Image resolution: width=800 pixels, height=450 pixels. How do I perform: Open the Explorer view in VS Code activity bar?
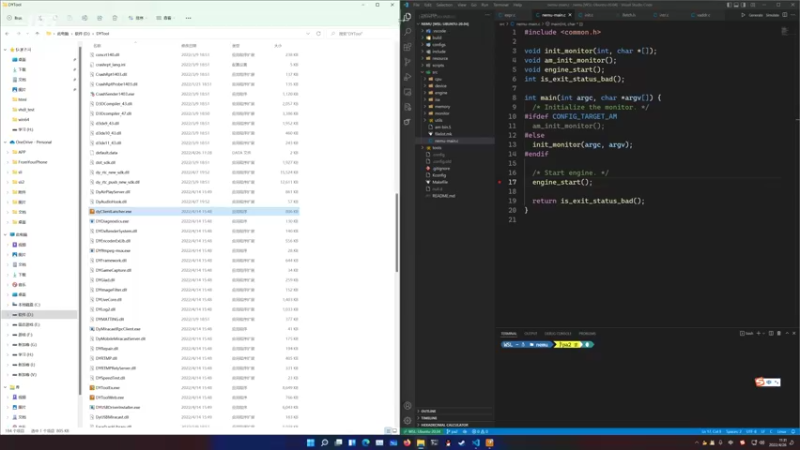click(x=407, y=17)
